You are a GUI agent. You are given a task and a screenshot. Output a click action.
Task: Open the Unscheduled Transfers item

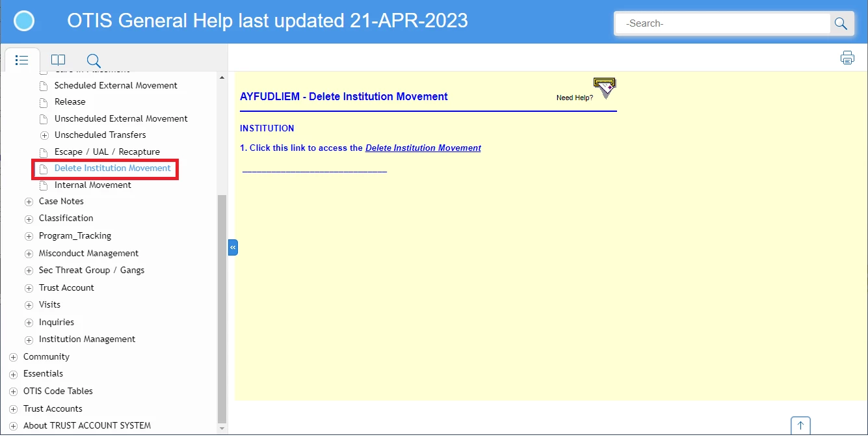click(x=100, y=135)
